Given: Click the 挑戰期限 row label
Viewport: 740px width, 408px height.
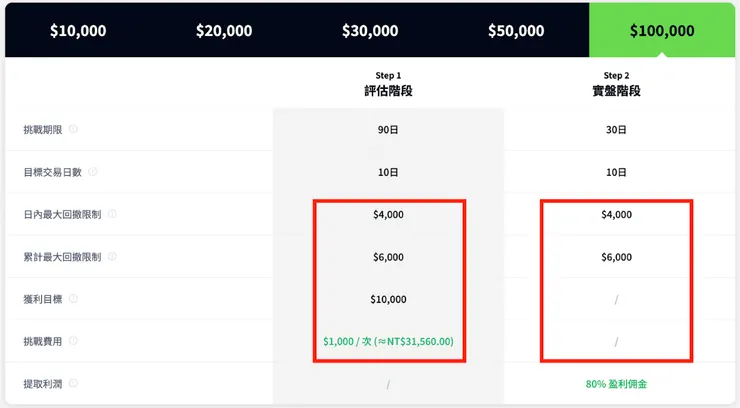Looking at the screenshot, I should (x=42, y=129).
